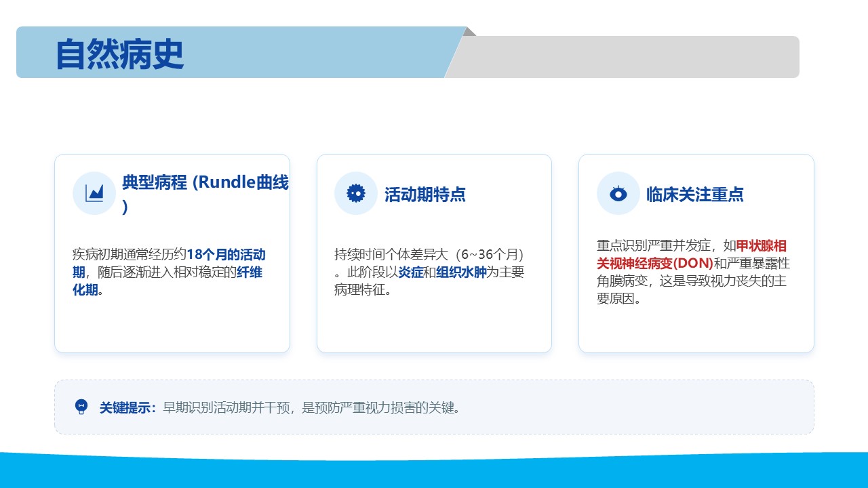Select the 活动期特点 card heading

point(425,195)
